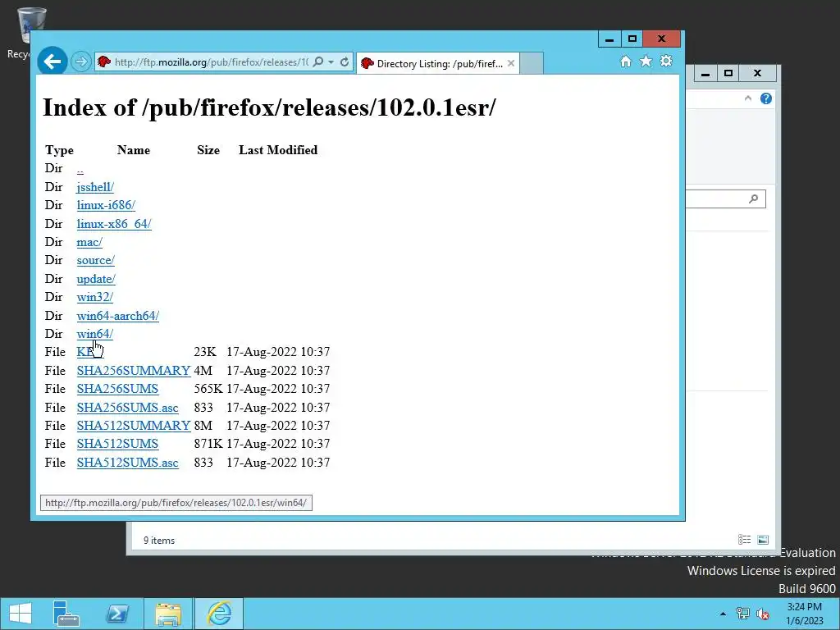Open the linux-x86_64/ directory link
Image resolution: width=840 pixels, height=630 pixels.
[114, 224]
